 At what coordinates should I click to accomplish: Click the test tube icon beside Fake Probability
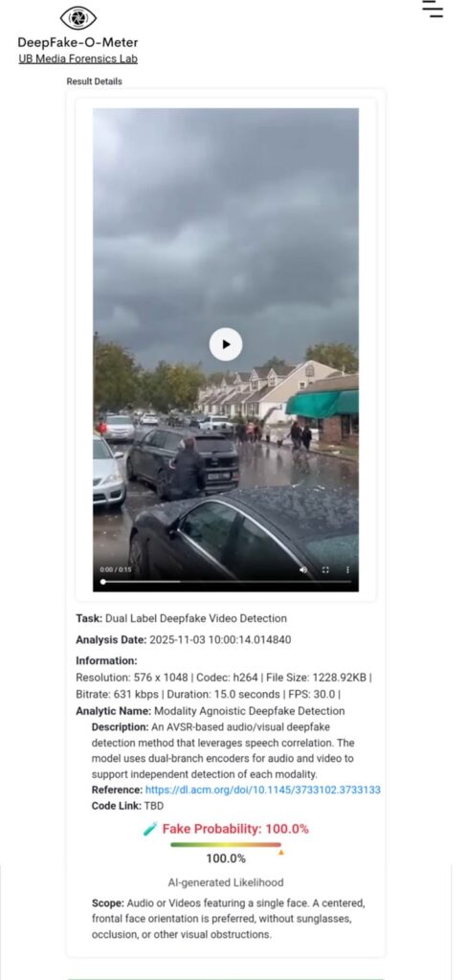click(x=150, y=830)
